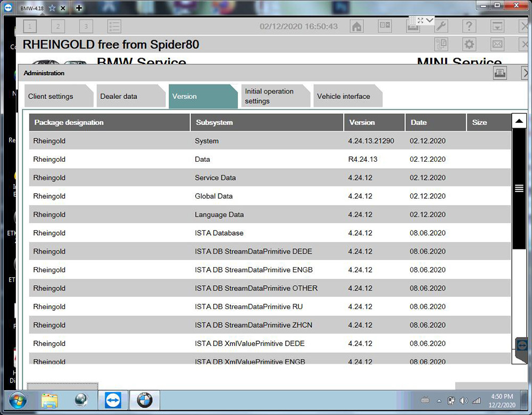Image resolution: width=532 pixels, height=415 pixels.
Task: Click the chevron at the Administration panel right edge
Action: [x=526, y=73]
